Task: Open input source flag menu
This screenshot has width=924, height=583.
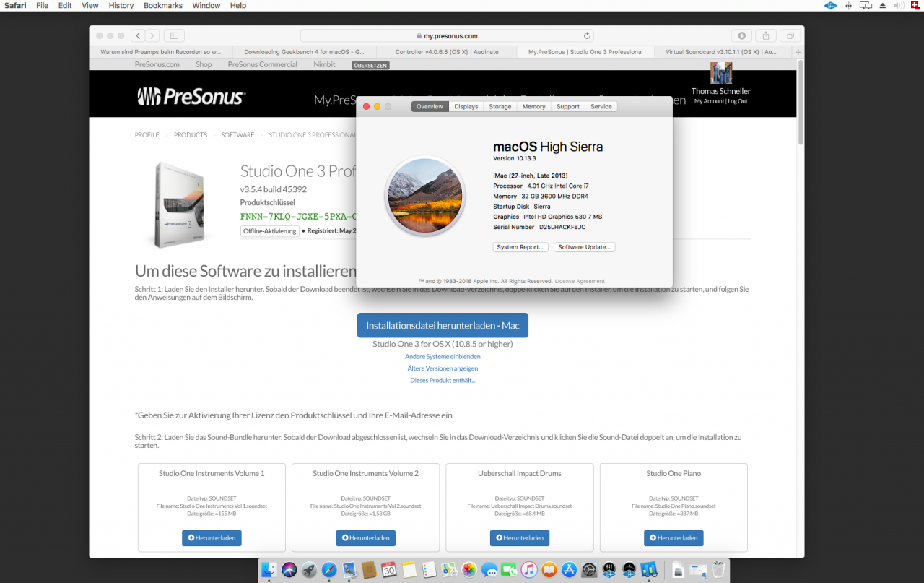Action: [915, 5]
